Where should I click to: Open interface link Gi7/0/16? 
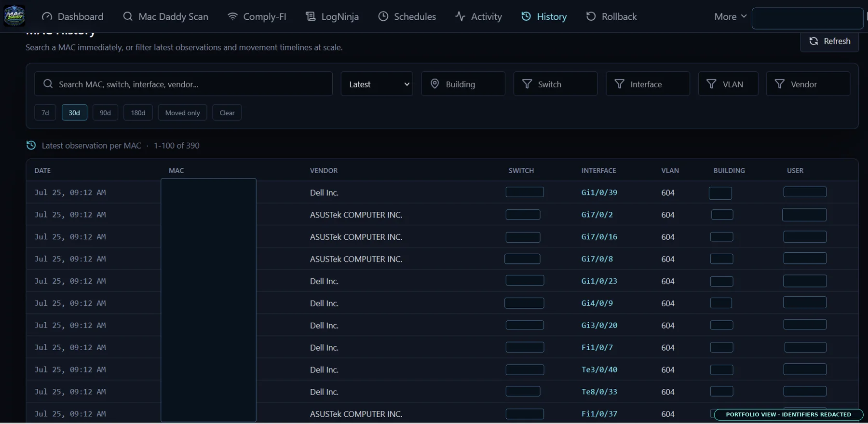[599, 237]
